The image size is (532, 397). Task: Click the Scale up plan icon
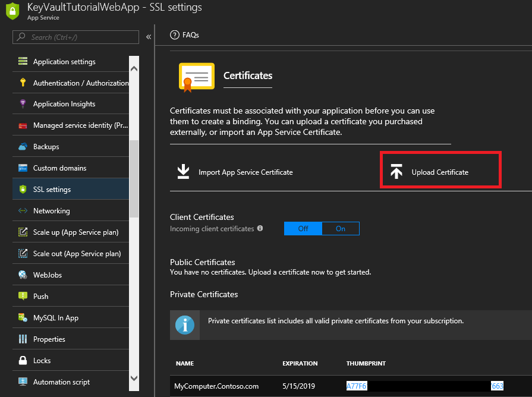pyautogui.click(x=23, y=232)
